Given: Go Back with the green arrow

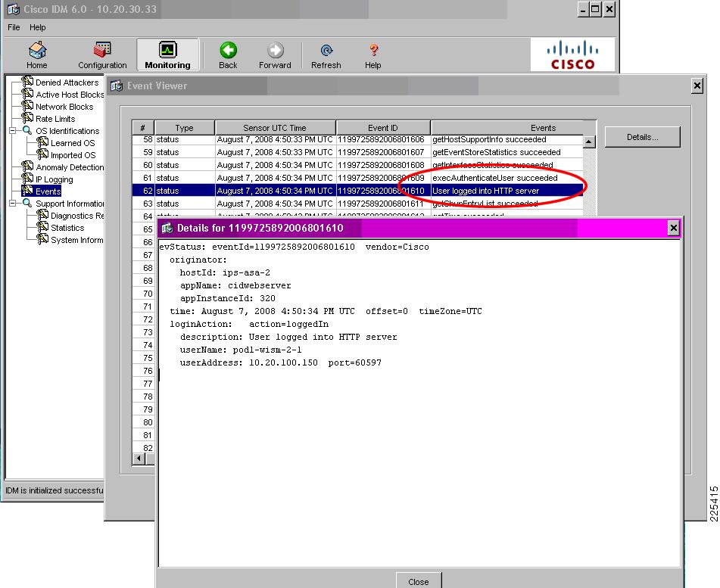Looking at the screenshot, I should pos(228,50).
